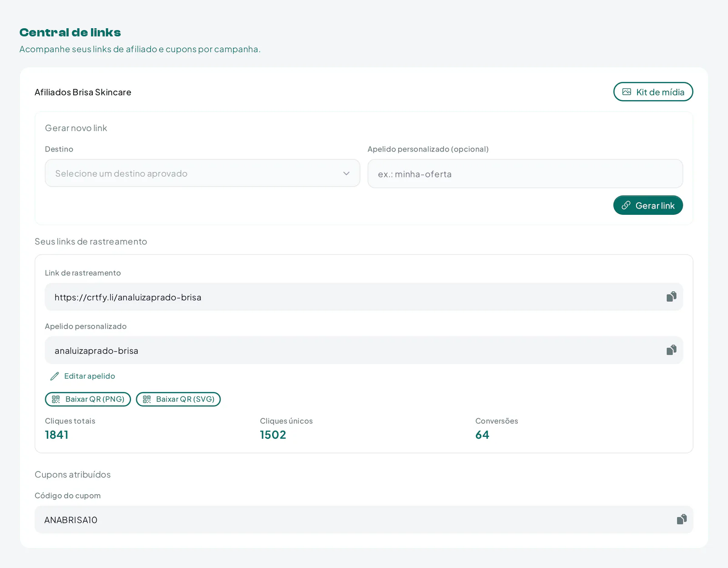Click the pencil icon beside Editar apelido
This screenshot has height=568, width=728.
(55, 376)
